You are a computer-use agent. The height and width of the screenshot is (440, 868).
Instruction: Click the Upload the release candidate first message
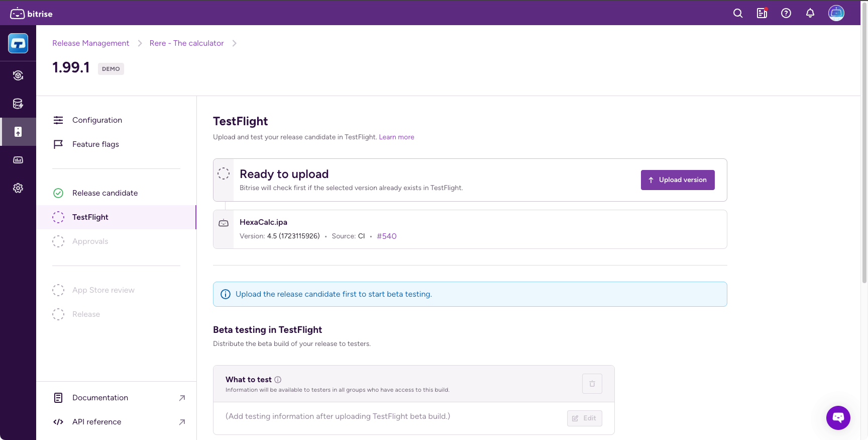coord(334,294)
